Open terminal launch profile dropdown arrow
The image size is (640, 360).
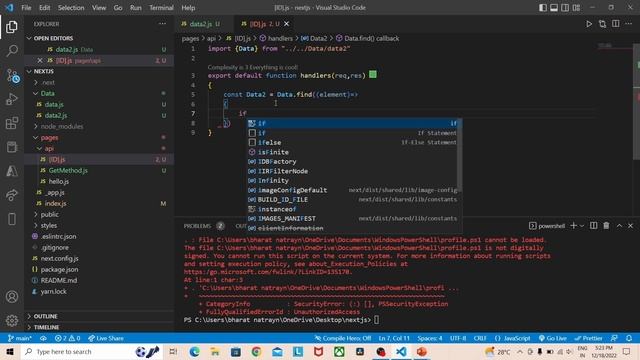click(582, 226)
